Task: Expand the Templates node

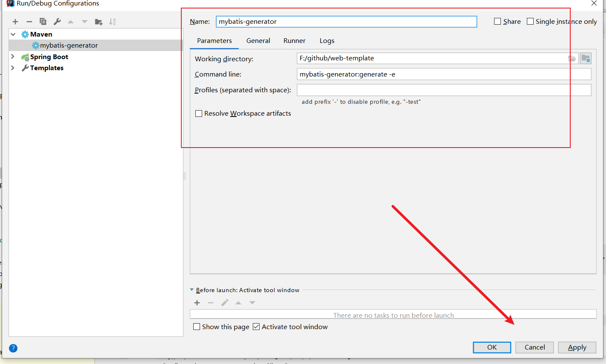Action: tap(13, 68)
